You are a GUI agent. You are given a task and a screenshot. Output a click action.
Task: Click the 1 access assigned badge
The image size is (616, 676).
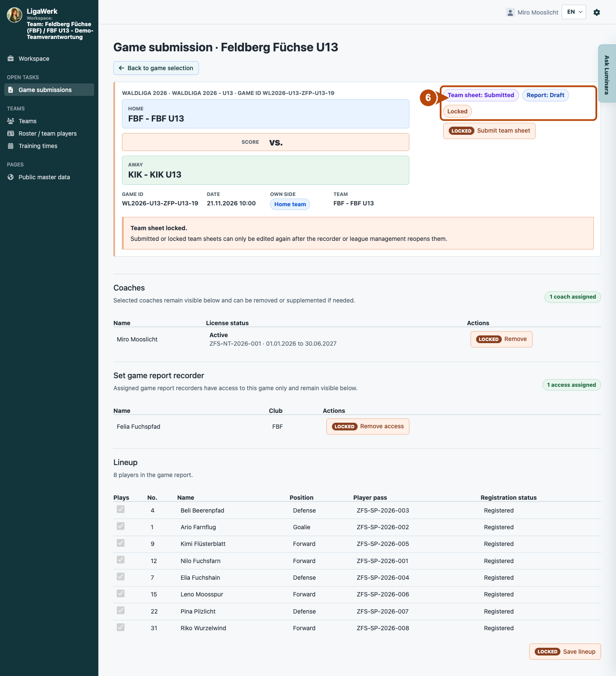(x=572, y=385)
